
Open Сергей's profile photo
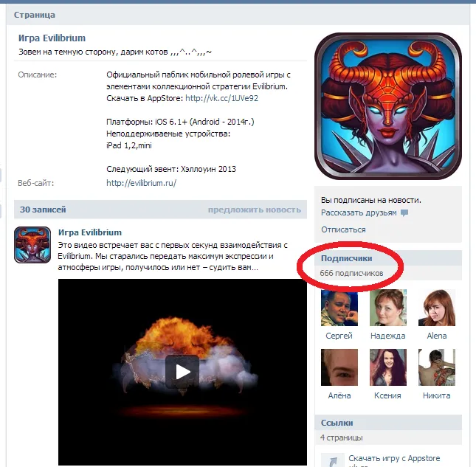click(x=339, y=308)
